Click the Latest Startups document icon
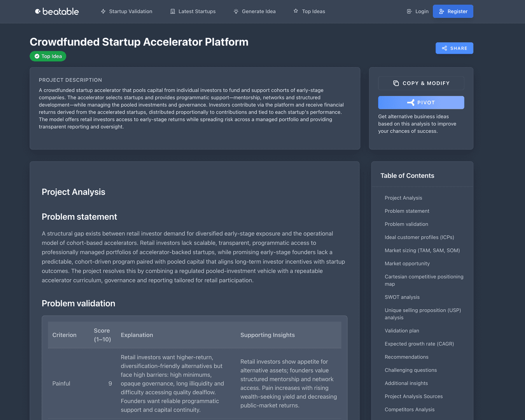 173,11
